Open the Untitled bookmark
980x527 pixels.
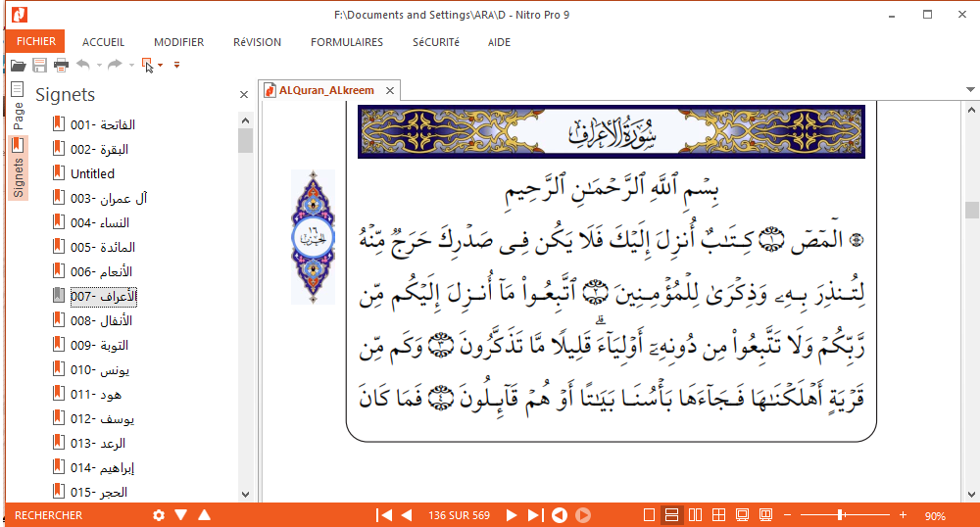pos(92,173)
